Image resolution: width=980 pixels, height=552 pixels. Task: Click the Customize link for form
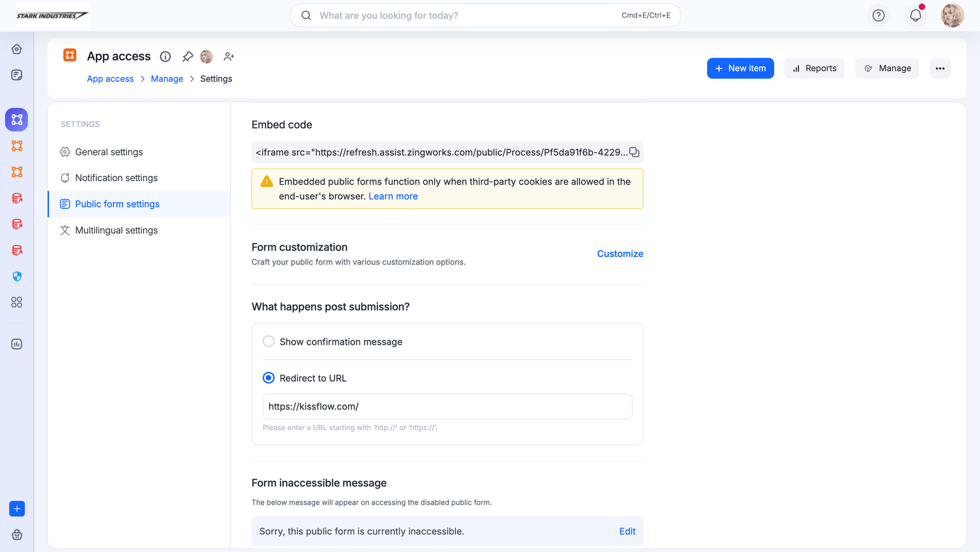[x=620, y=254]
